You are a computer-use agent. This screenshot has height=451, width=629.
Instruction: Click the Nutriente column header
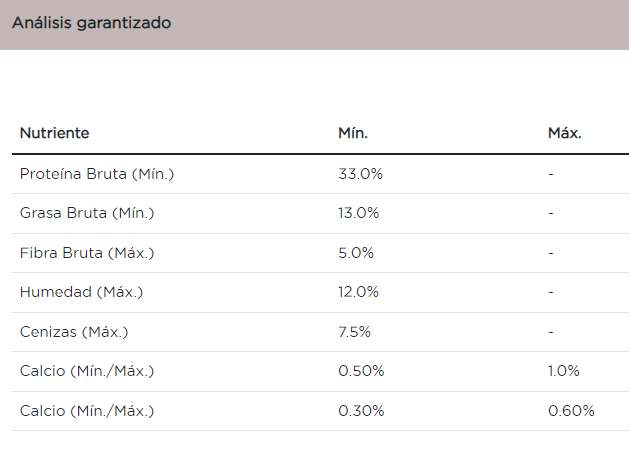(55, 133)
